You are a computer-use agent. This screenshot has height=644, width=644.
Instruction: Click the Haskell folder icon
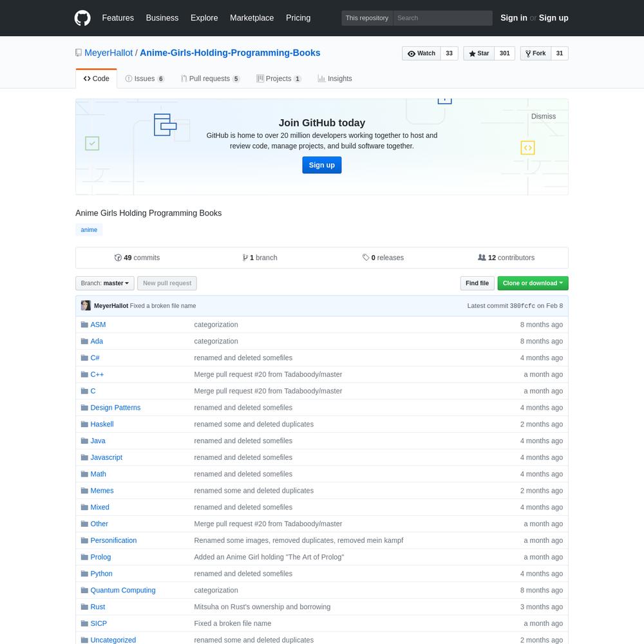(84, 424)
